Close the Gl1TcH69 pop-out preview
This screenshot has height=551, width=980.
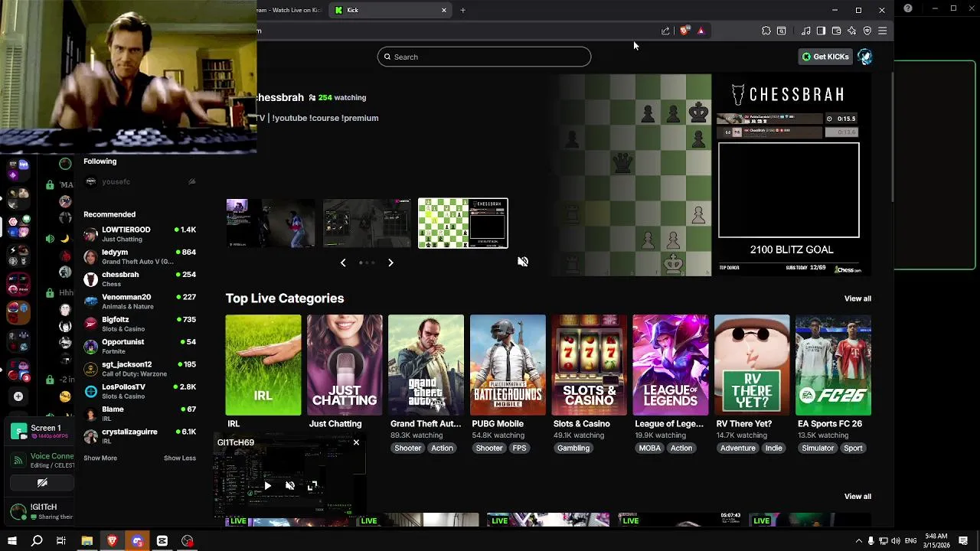[x=356, y=442]
